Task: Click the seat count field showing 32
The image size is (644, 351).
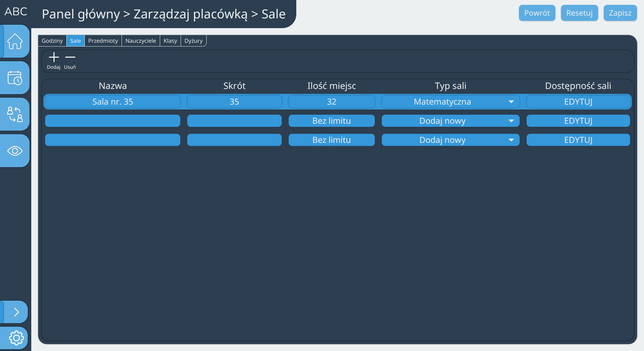Action: coord(332,102)
